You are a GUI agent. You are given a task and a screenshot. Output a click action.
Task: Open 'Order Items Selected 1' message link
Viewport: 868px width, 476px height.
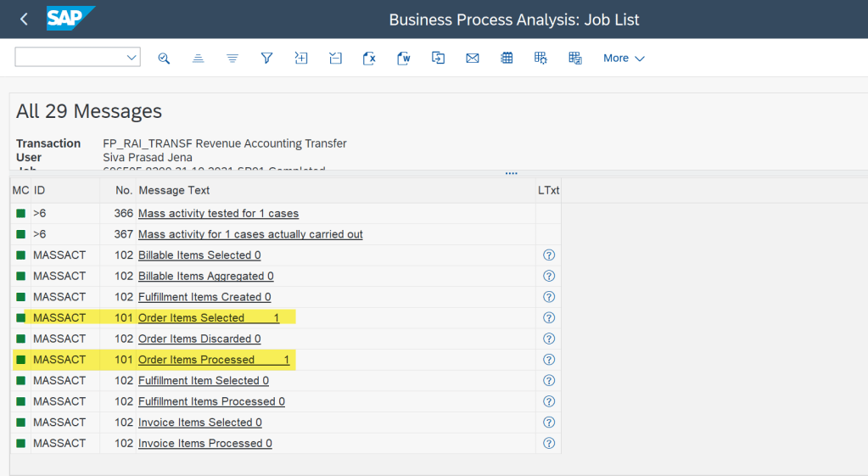pyautogui.click(x=208, y=317)
